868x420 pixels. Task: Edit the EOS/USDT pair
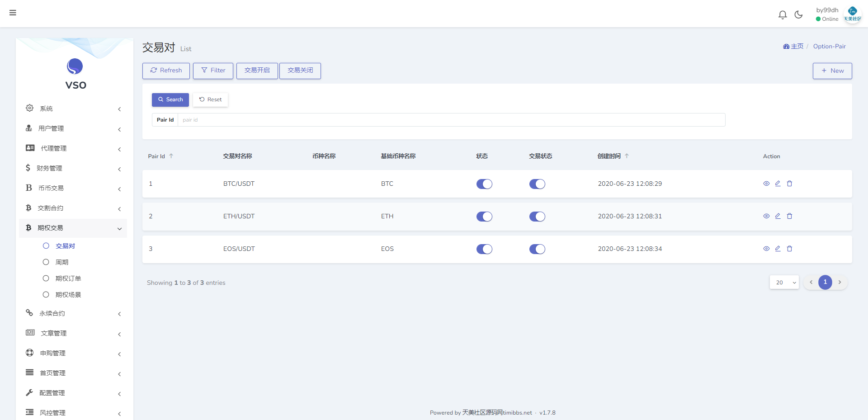[x=778, y=249]
